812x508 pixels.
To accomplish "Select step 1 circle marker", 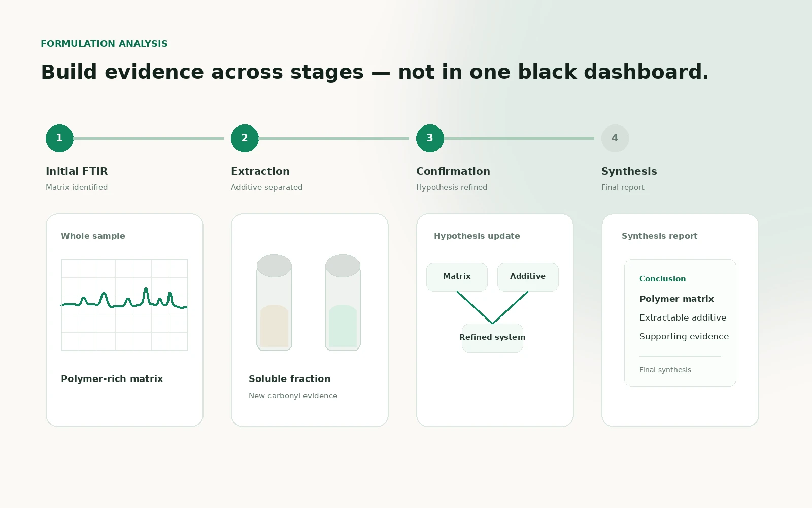I will click(59, 138).
